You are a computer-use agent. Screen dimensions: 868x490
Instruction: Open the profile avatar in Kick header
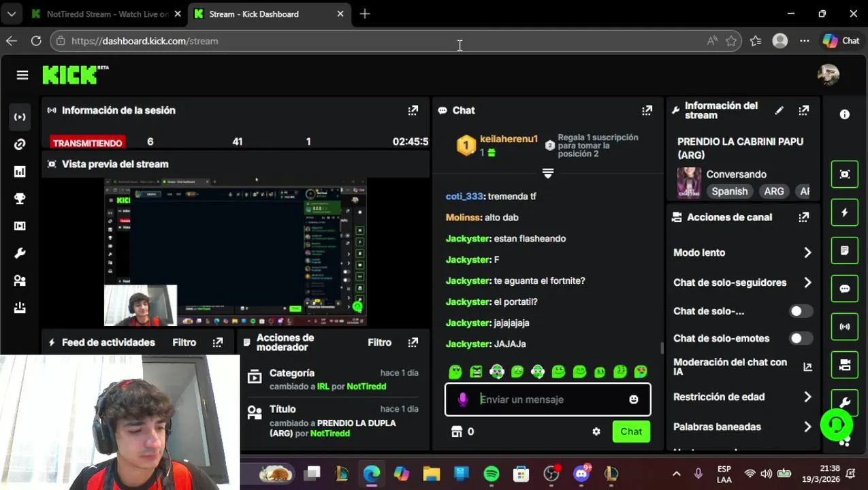(x=829, y=75)
